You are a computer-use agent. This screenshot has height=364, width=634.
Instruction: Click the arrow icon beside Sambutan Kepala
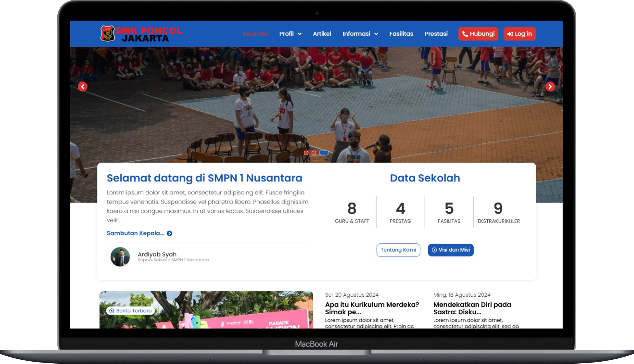(x=170, y=233)
